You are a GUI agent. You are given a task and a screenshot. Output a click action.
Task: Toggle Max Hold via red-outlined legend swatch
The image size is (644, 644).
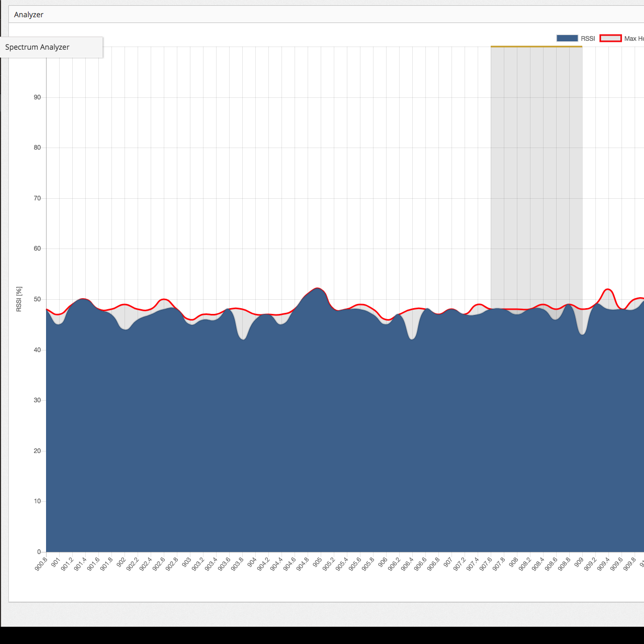[610, 38]
